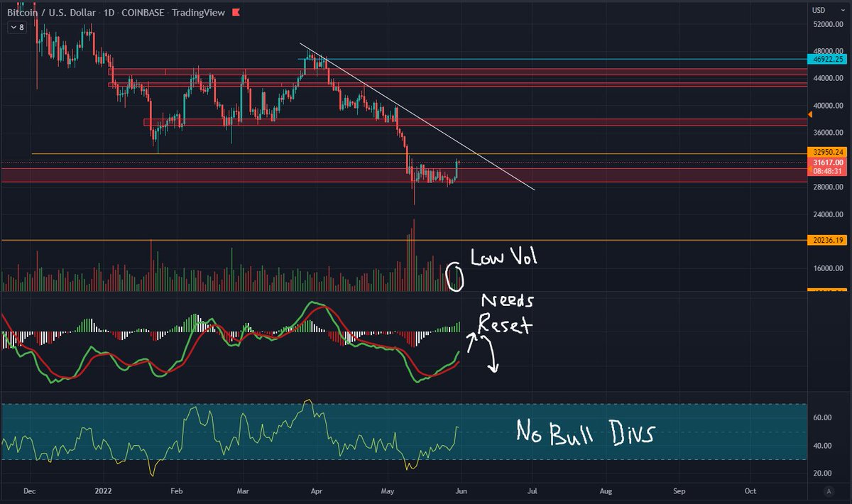852x504 pixels.
Task: Select the orange horizontal line at 20236
Action: click(405, 241)
